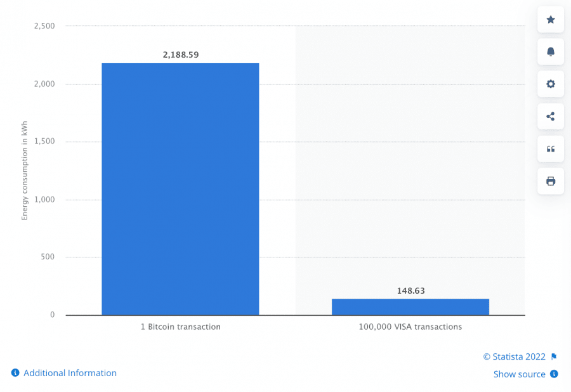Print the chart using printer icon
Image resolution: width=571 pixels, height=392 pixels.
[x=550, y=181]
